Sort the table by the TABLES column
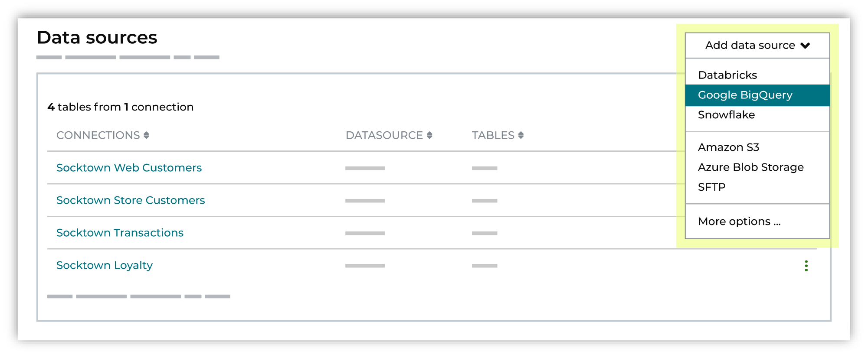This screenshot has height=358, width=868. click(x=494, y=135)
